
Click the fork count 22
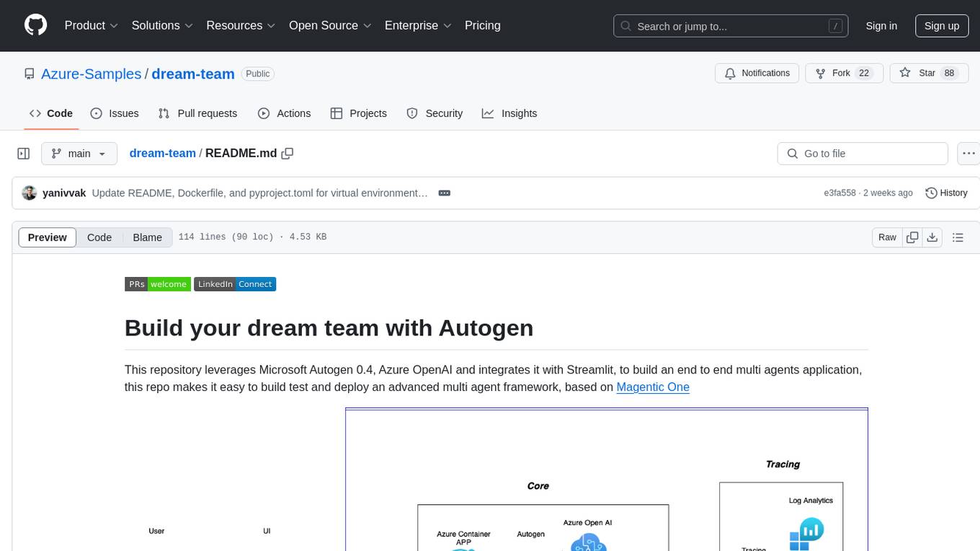[865, 74]
